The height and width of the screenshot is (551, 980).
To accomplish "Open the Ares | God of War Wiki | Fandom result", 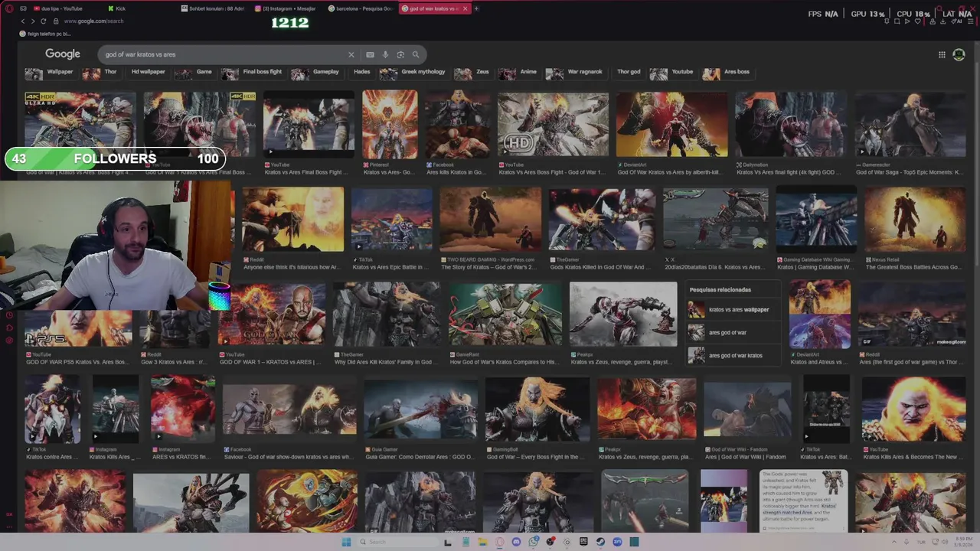I will tap(746, 409).
